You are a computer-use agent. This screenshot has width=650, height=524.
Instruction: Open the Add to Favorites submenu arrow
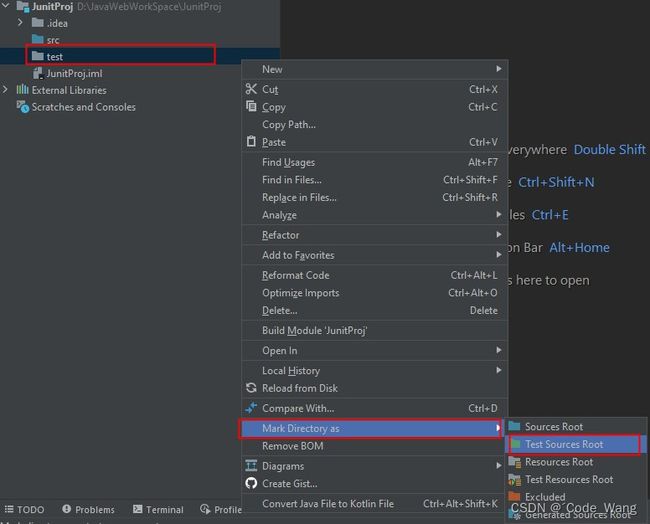click(x=499, y=255)
